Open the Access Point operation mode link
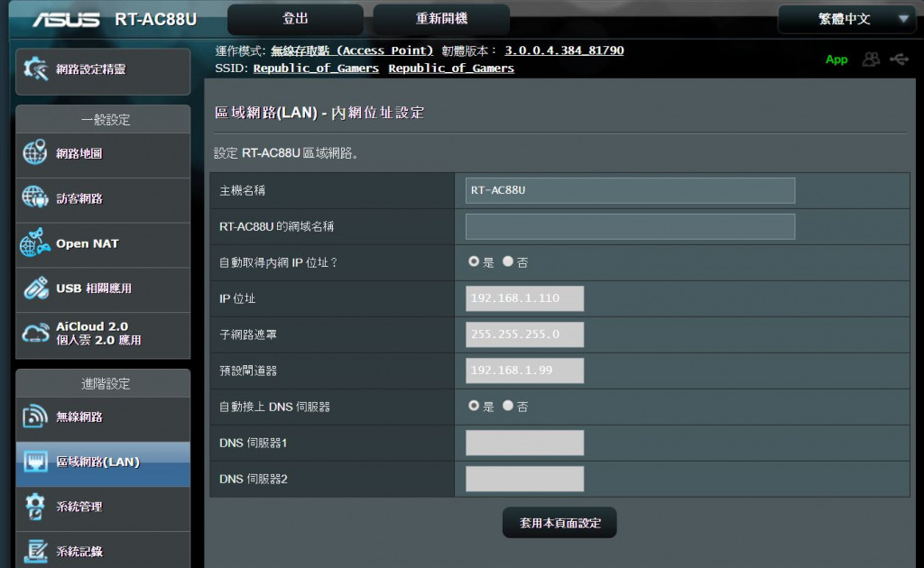 [352, 50]
